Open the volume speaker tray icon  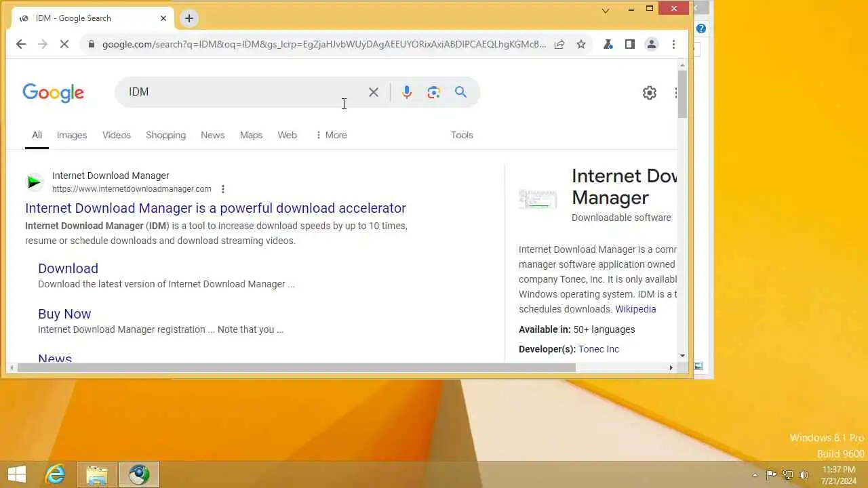(x=804, y=475)
